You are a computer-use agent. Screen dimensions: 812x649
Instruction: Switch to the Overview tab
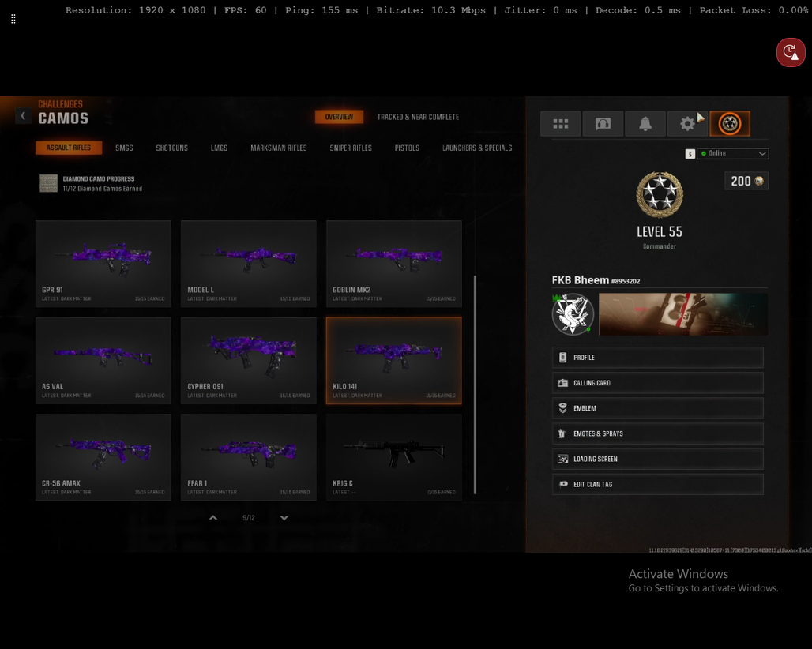pyautogui.click(x=339, y=117)
